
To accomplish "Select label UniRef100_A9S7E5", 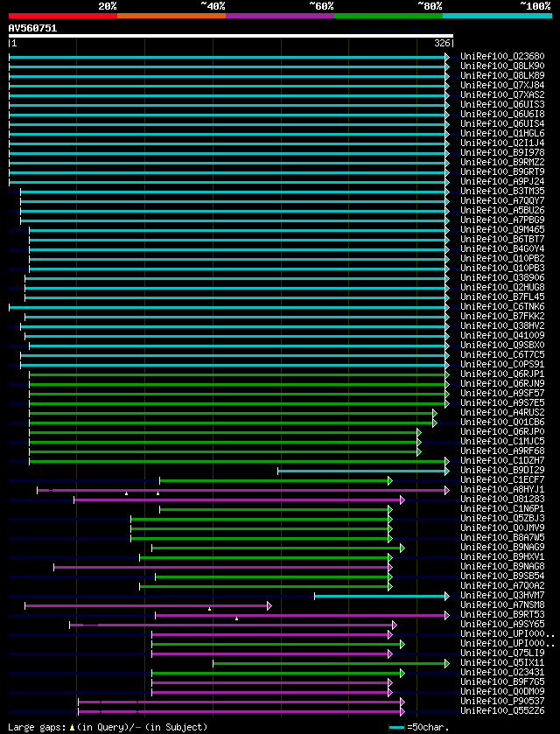I will click(x=502, y=403).
